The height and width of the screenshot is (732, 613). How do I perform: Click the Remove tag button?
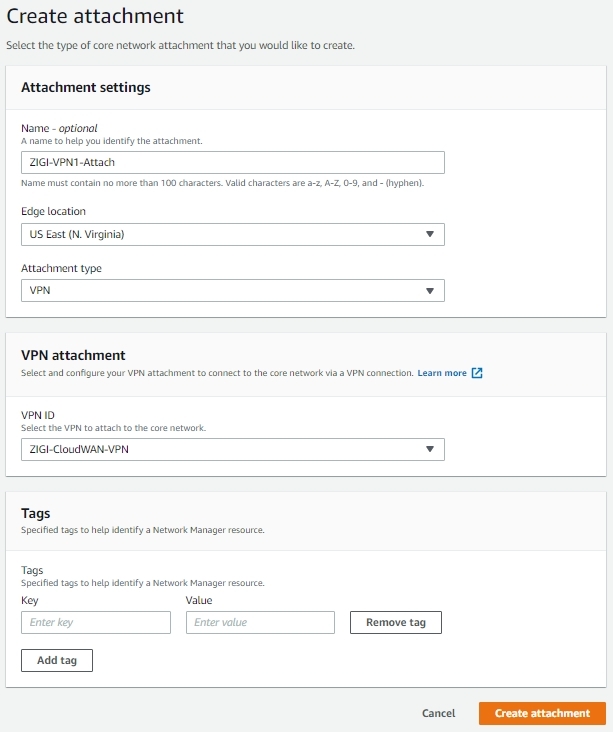pos(395,622)
